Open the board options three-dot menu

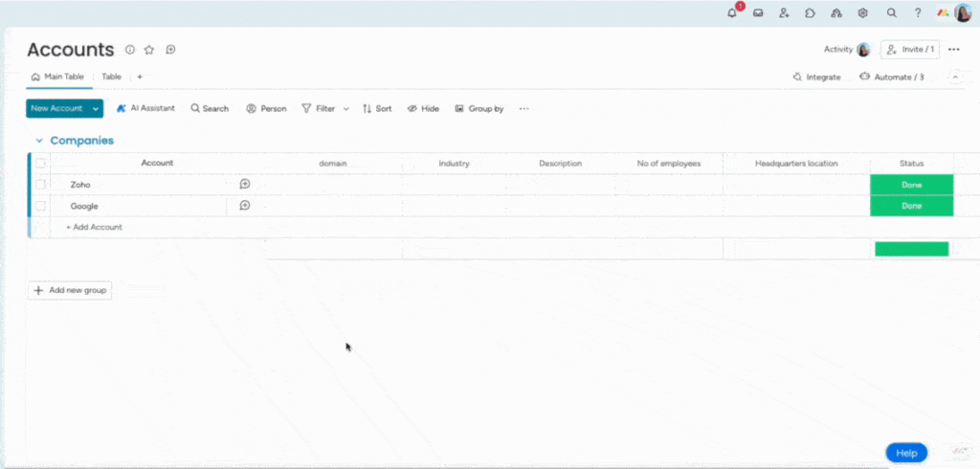pyautogui.click(x=954, y=50)
